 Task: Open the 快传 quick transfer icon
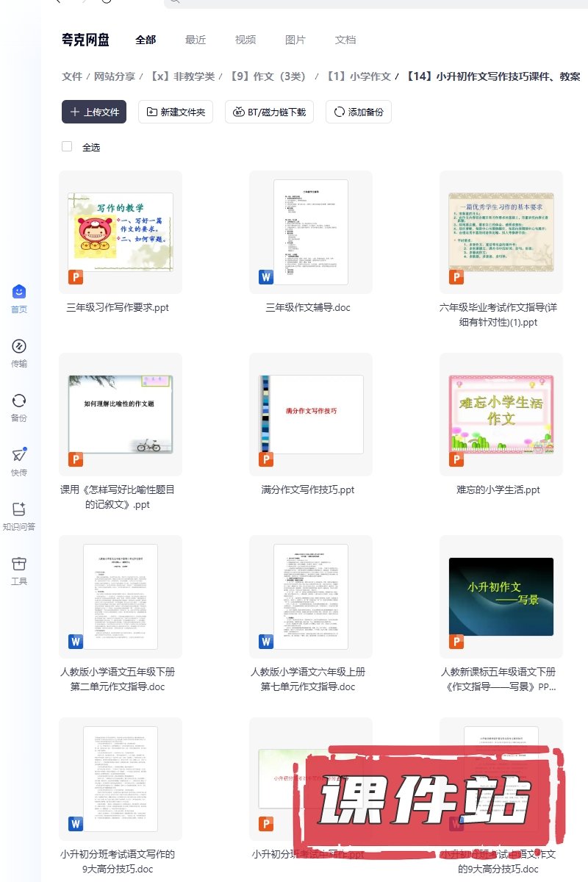19,456
